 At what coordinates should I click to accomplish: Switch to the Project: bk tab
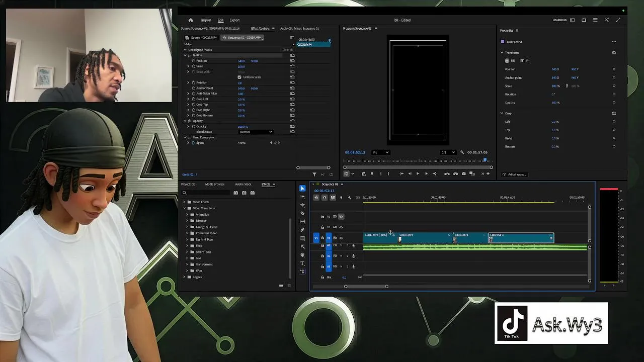click(188, 184)
